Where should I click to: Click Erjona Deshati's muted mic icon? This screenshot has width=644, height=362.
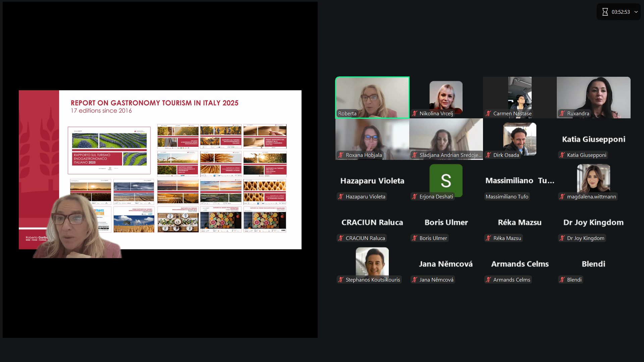(415, 197)
